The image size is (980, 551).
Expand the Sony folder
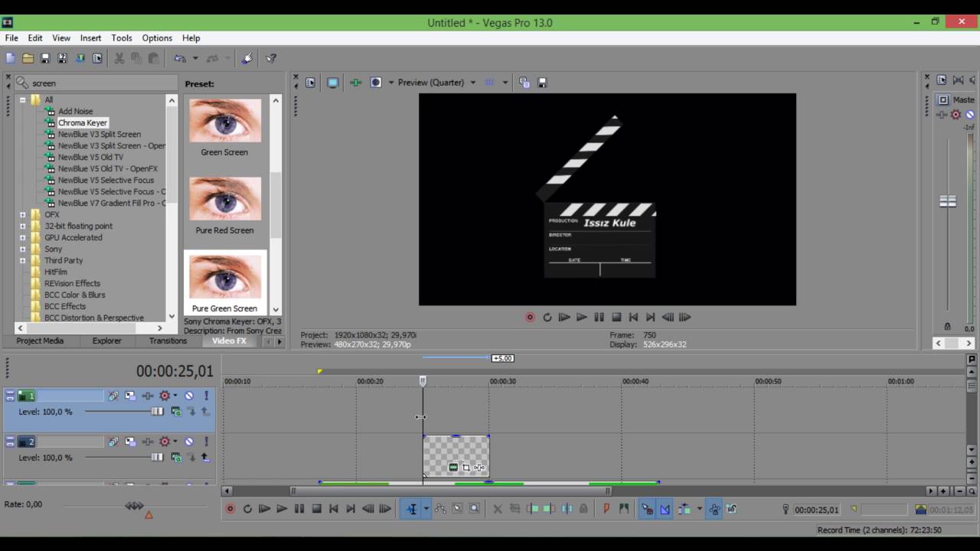tap(22, 249)
